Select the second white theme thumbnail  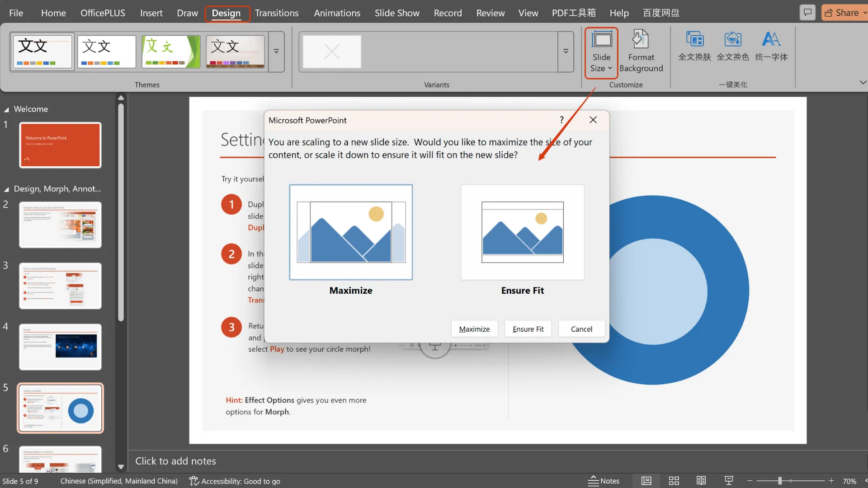tap(107, 52)
